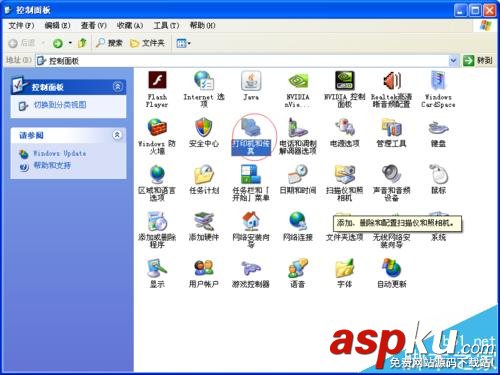Open 无线网络安装向导 item
The height and width of the screenshot is (375, 500).
coord(391,241)
